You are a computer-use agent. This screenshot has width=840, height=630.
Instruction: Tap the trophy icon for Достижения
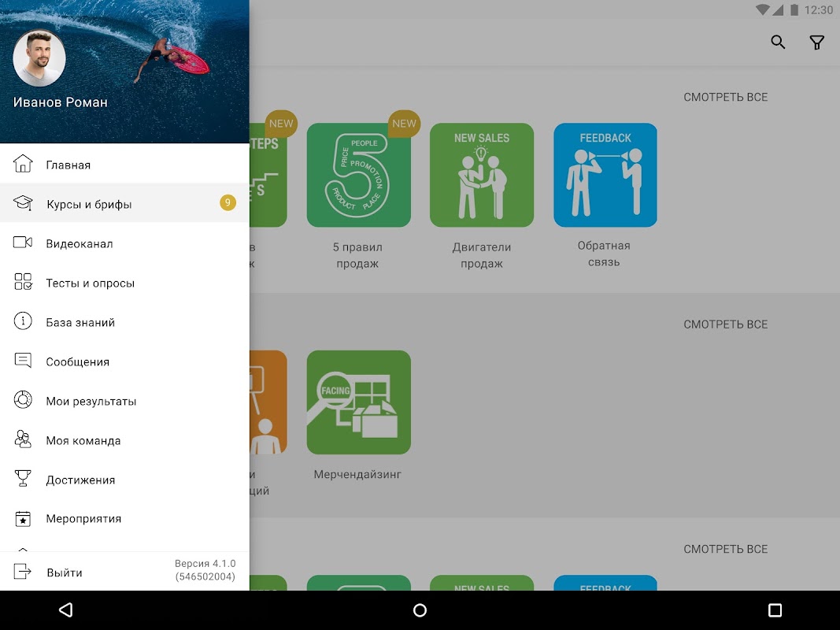(x=23, y=478)
